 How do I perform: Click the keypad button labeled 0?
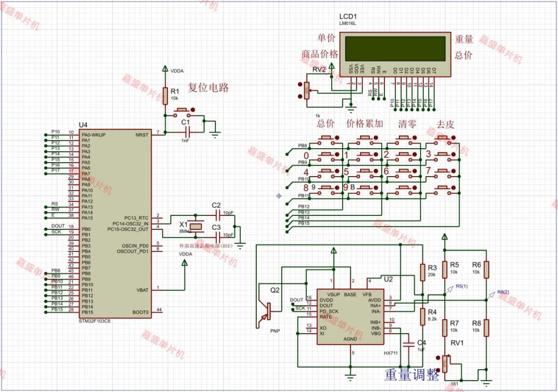tap(328, 156)
